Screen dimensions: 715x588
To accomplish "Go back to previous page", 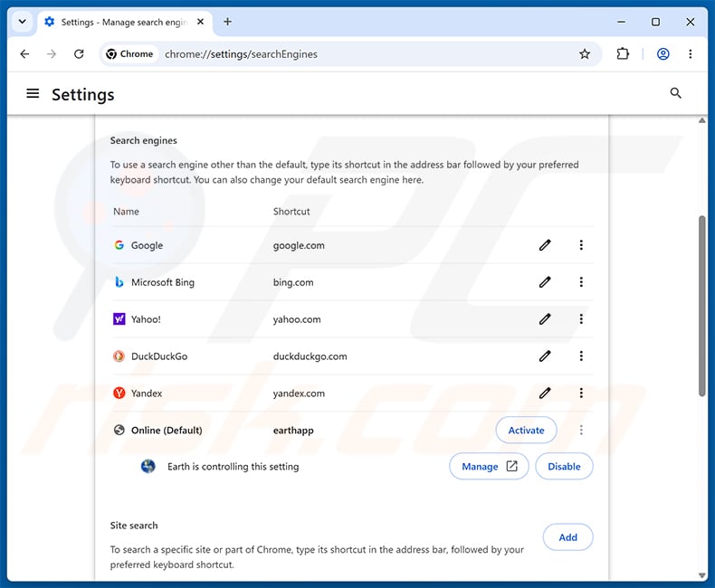I will [24, 53].
